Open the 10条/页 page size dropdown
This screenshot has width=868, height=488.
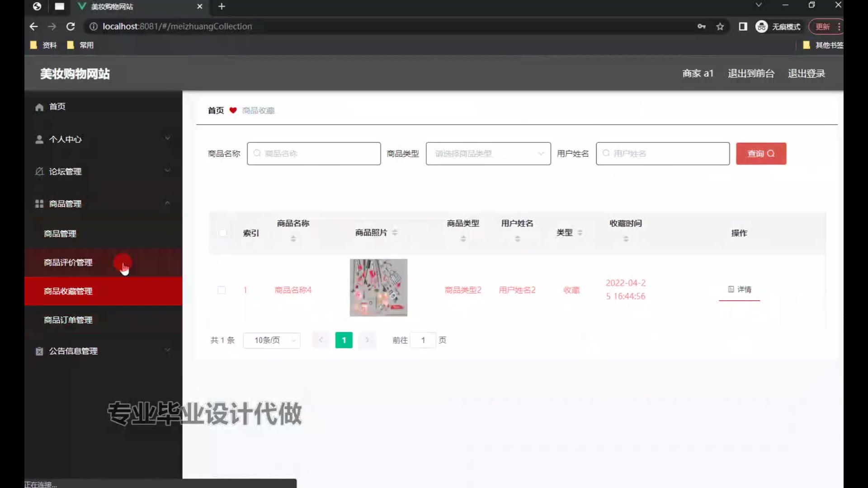coord(272,340)
